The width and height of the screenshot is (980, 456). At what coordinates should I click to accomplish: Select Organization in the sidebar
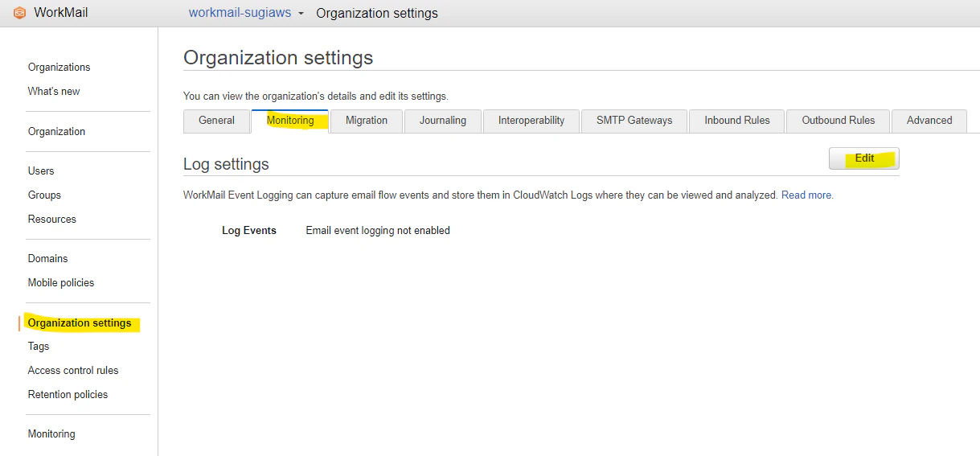tap(56, 132)
